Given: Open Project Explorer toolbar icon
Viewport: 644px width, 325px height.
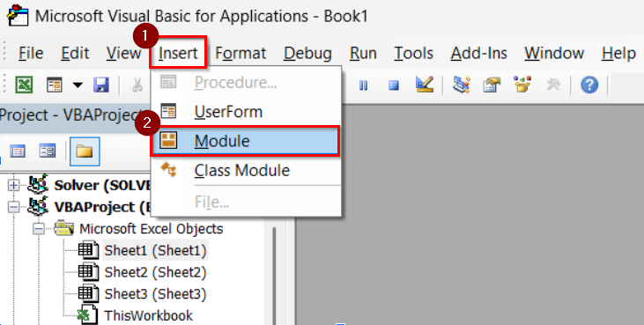Looking at the screenshot, I should coord(462,85).
